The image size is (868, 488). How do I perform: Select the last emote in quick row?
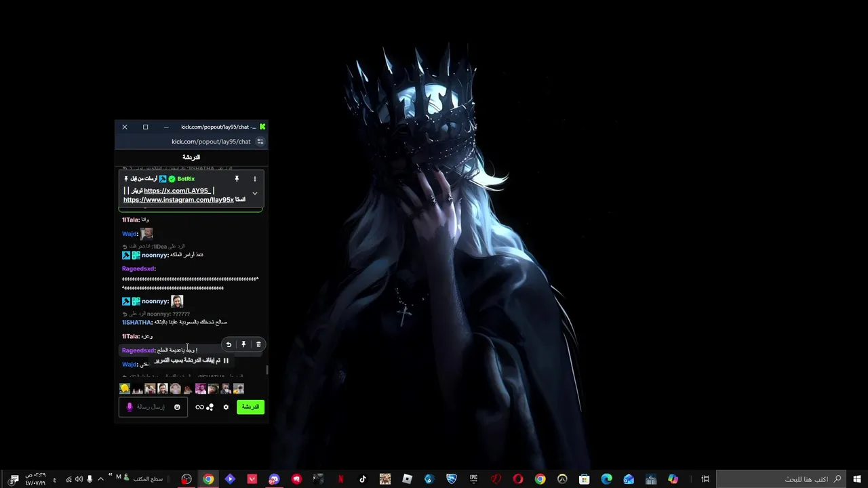(x=239, y=388)
